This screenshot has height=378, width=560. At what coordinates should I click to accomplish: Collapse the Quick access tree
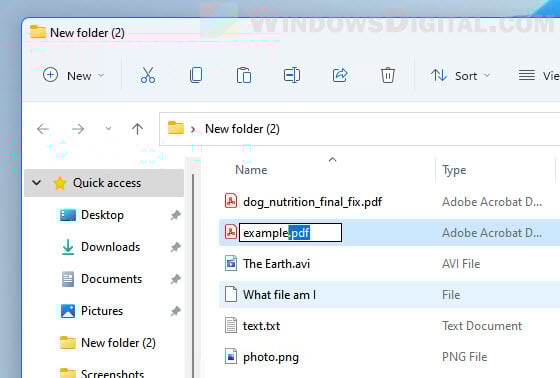pyautogui.click(x=36, y=183)
